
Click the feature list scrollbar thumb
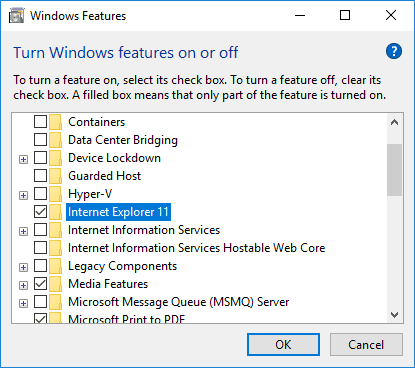[395, 170]
